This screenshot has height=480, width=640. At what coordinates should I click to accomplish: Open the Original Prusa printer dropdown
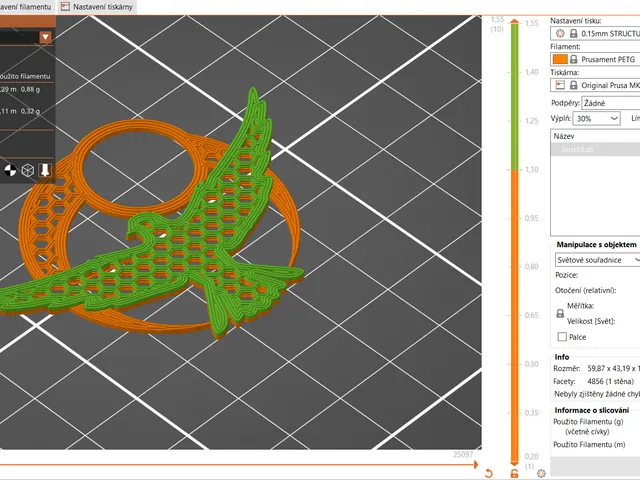click(595, 85)
